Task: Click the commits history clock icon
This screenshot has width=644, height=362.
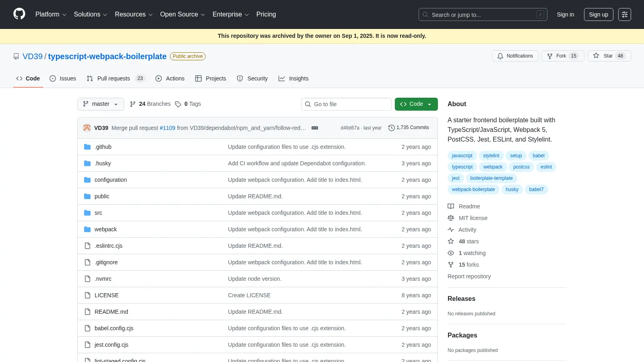Action: pyautogui.click(x=391, y=128)
